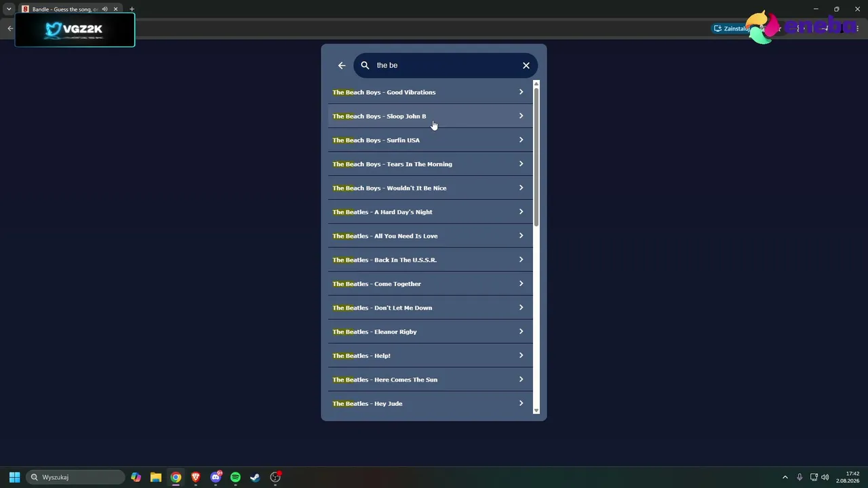
Task: Open a new browser tab
Action: click(x=132, y=9)
